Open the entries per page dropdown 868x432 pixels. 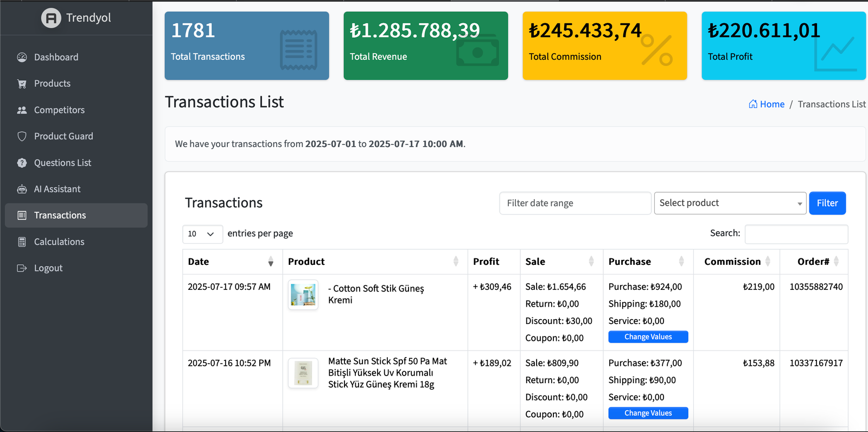tap(202, 234)
